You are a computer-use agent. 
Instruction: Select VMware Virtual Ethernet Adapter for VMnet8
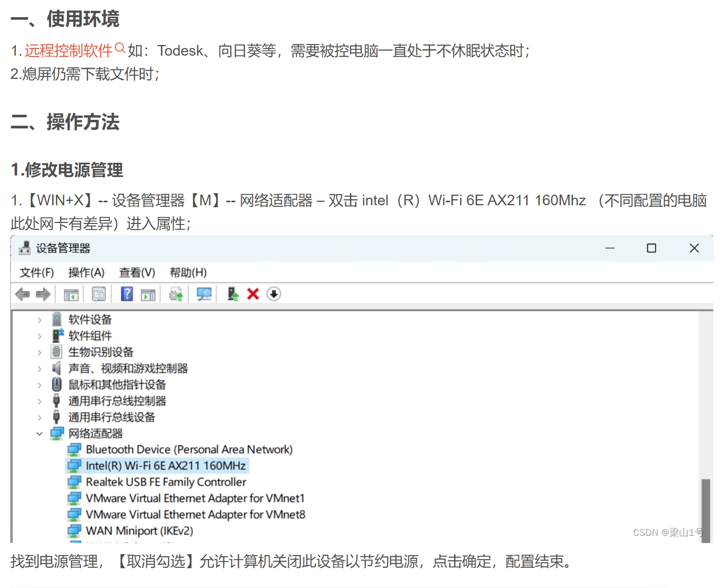(x=195, y=514)
